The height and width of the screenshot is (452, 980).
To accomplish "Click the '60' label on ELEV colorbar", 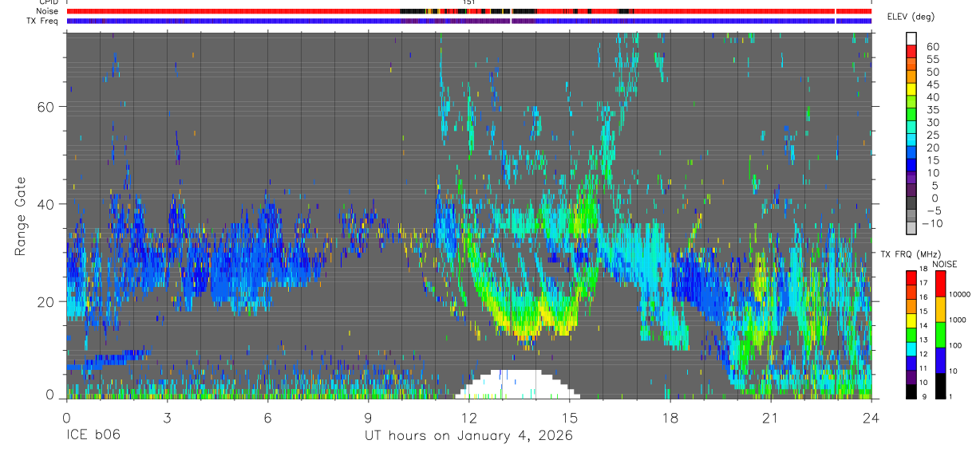I will coord(932,46).
